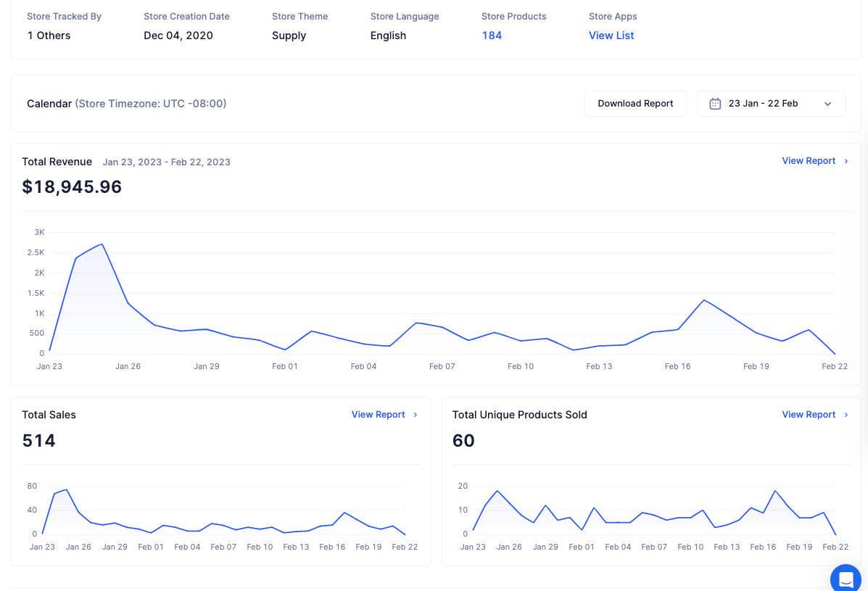The image size is (868, 591).
Task: Open the chat support bubble icon
Action: 846,579
